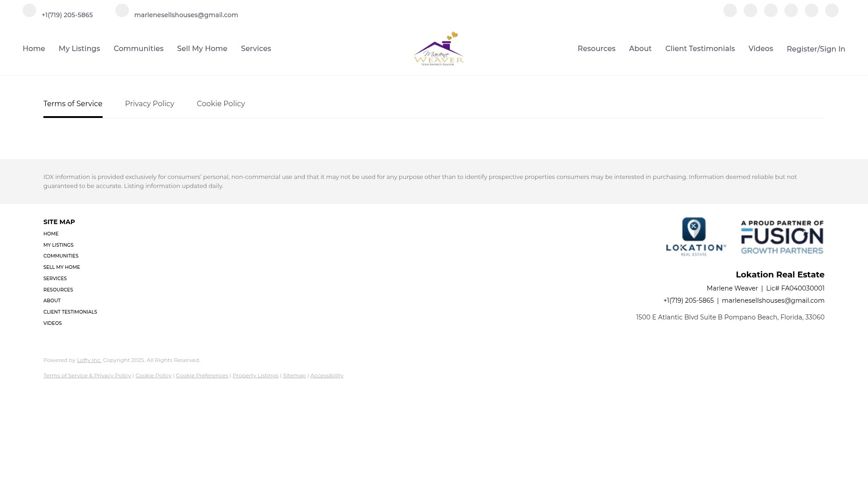Click ABOUT in the site map

click(x=52, y=301)
